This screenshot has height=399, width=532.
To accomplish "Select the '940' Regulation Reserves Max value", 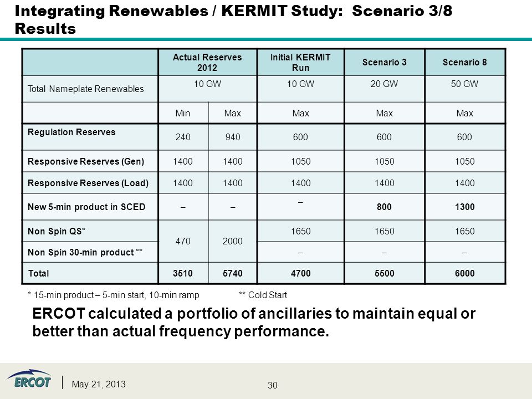I will (x=233, y=137).
